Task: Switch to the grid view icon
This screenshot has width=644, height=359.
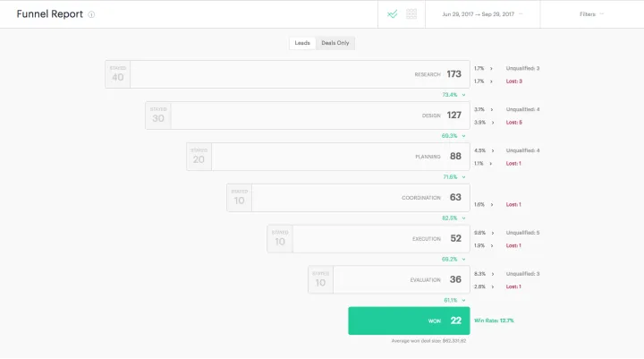Action: (x=411, y=14)
